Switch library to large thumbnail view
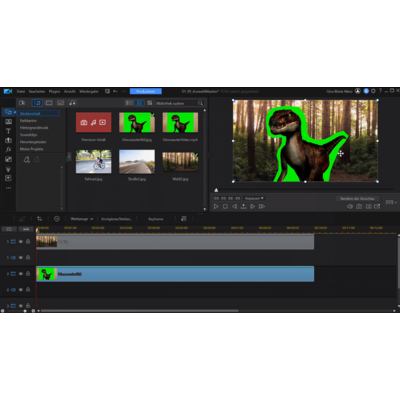Image resolution: width=400 pixels, height=400 pixels. point(139,103)
